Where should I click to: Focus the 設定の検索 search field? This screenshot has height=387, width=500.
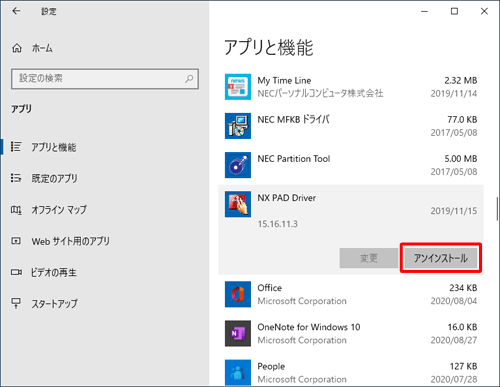pyautogui.click(x=105, y=79)
